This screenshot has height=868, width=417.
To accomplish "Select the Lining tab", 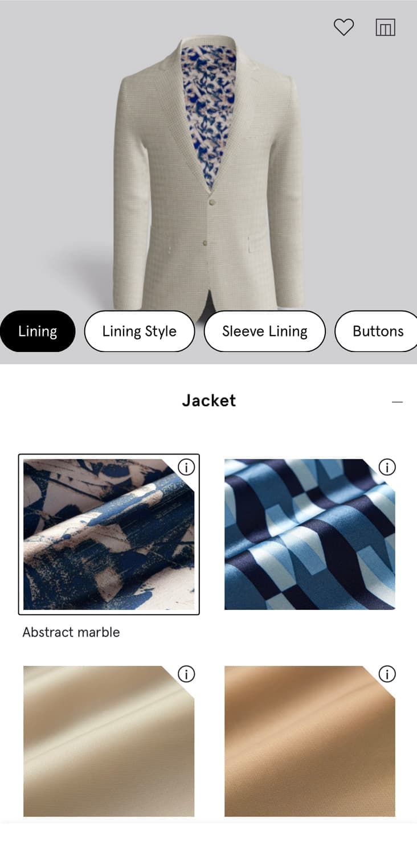I will tap(38, 331).
